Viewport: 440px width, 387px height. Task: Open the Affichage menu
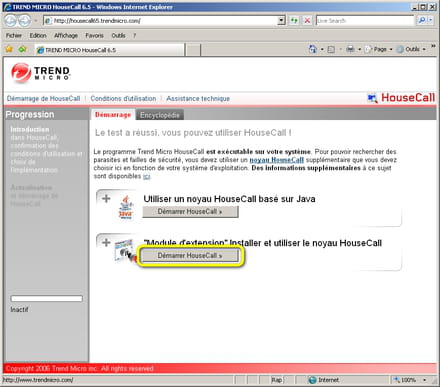pos(66,35)
